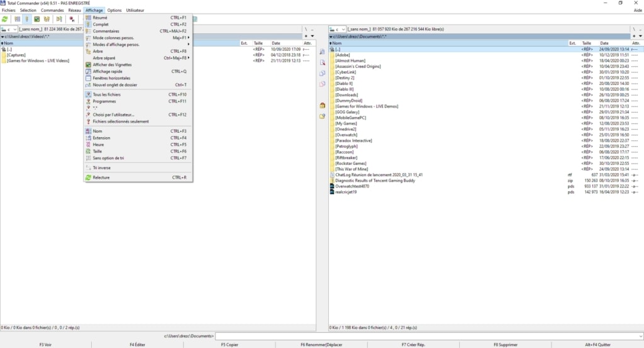
Task: Click the New folder icon in middle bar
Action: coord(323,116)
